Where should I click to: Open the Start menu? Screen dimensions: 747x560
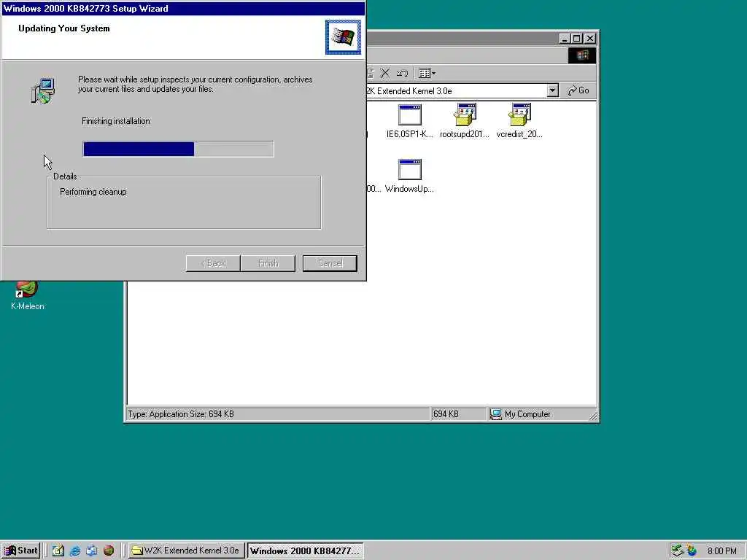(x=21, y=551)
